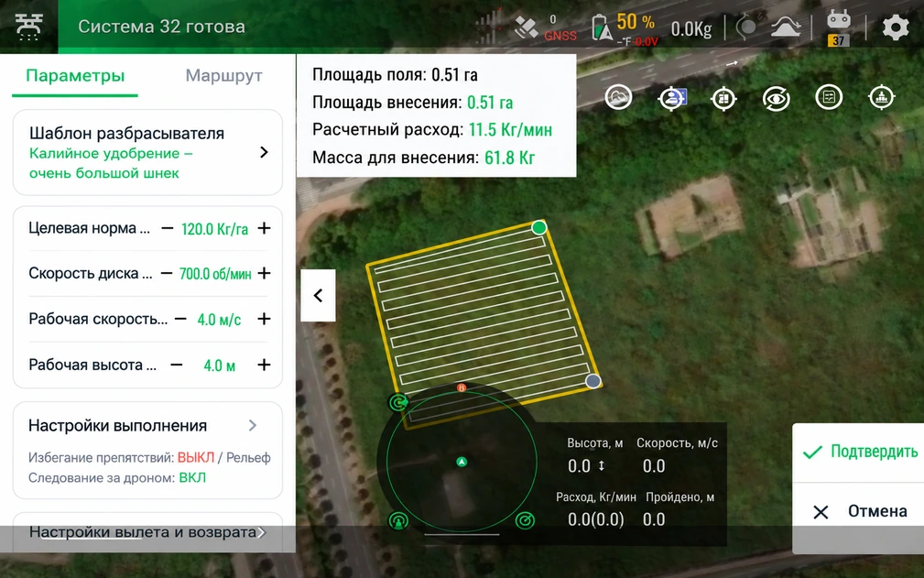
Task: Toggle the eye view icon on map
Action: pyautogui.click(x=776, y=98)
